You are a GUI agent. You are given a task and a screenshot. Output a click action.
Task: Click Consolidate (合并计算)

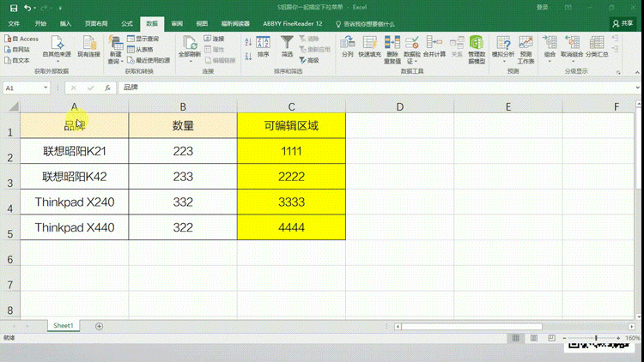(434, 46)
